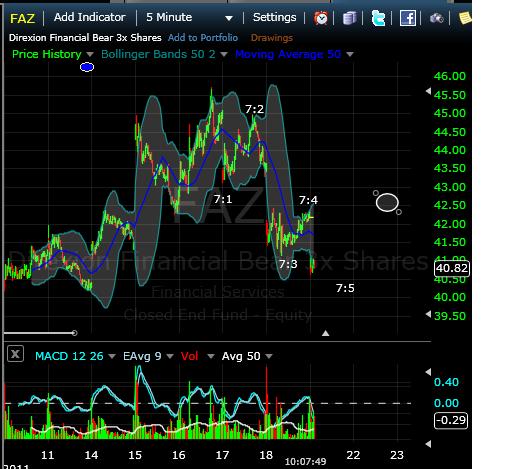Screen dimensions: 512x469
Task: Click the blue ellipse drawing
Action: (87, 67)
